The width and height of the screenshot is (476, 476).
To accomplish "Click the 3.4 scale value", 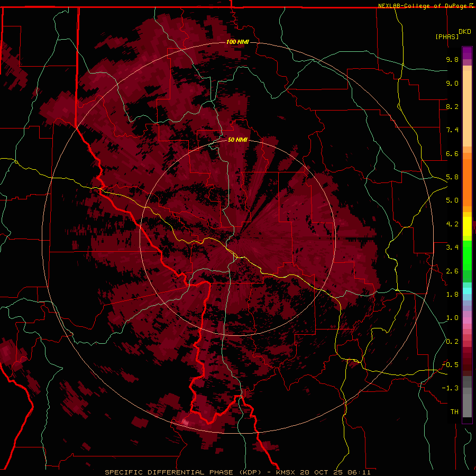I will pyautogui.click(x=452, y=248).
